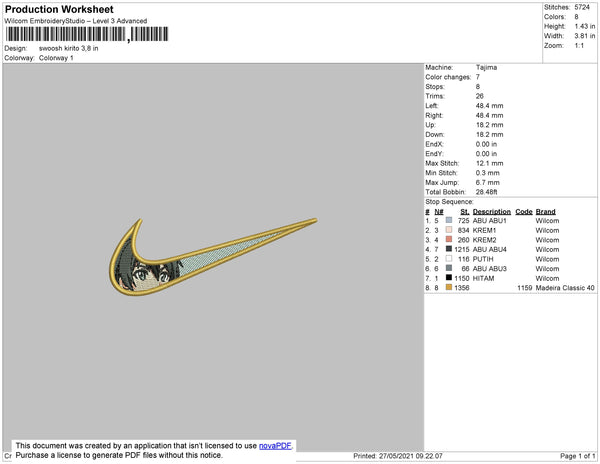Viewport: 600px width, 464px height.
Task: Select the ABU ABU4 color swatch
Action: pyautogui.click(x=449, y=249)
